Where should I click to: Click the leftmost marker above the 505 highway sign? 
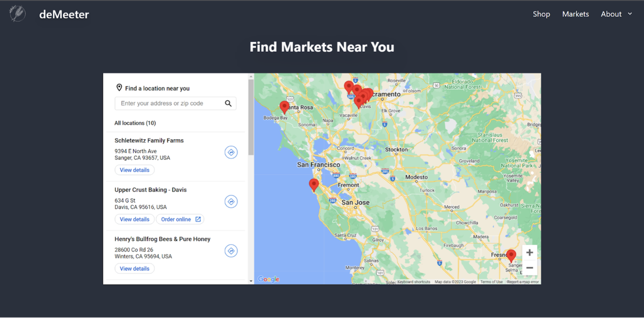coord(348,87)
